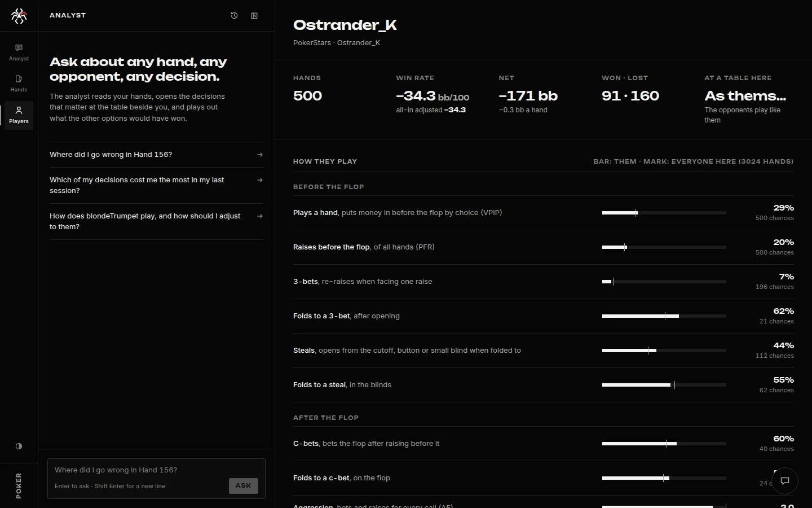Click the 'PokerStars · Ostrander_K' subtitle
Image resolution: width=812 pixels, height=508 pixels.
tap(337, 43)
